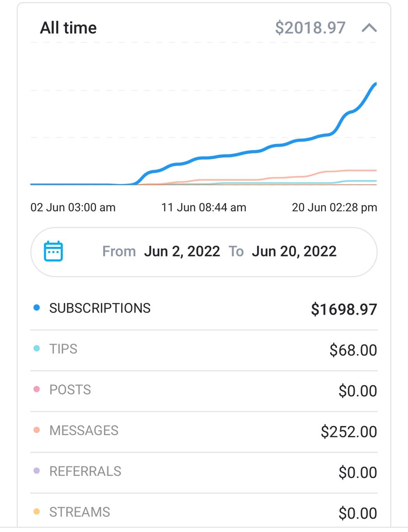This screenshot has width=408, height=532.
Task: Collapse the All time earnings section
Action: coord(369,28)
